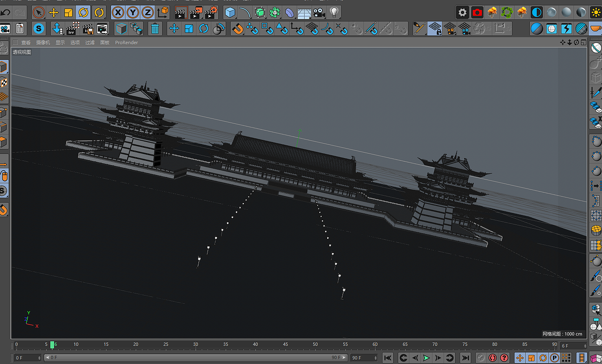Click Render View clapperboard icon

[x=182, y=12]
